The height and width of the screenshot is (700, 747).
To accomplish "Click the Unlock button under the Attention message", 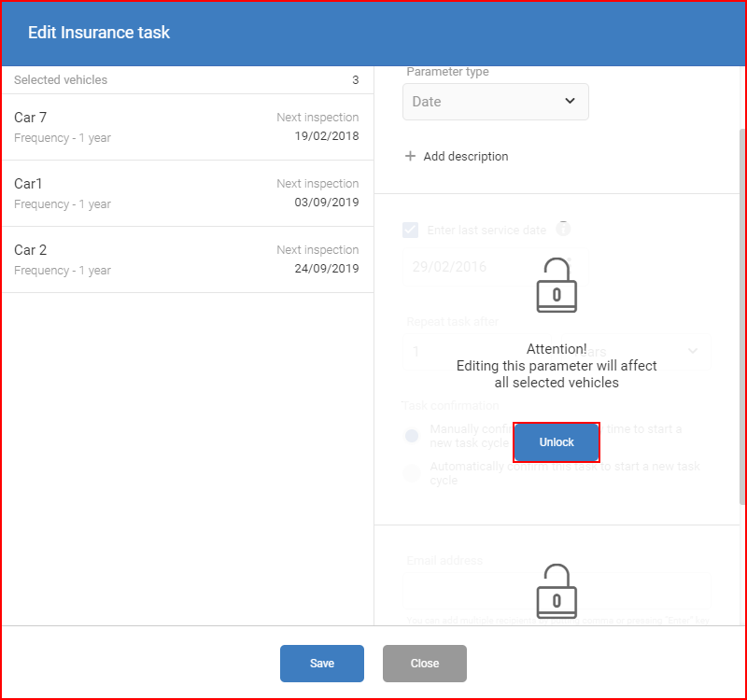I will (556, 441).
